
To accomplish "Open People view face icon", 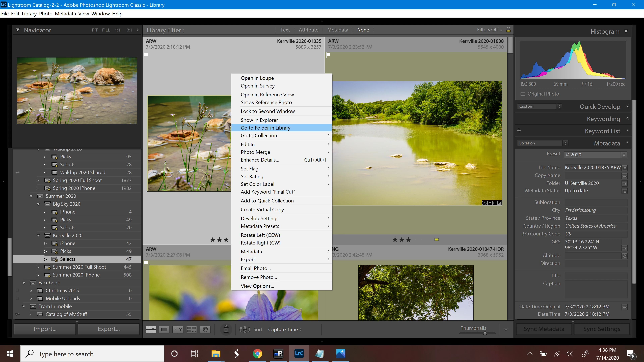I will (205, 329).
